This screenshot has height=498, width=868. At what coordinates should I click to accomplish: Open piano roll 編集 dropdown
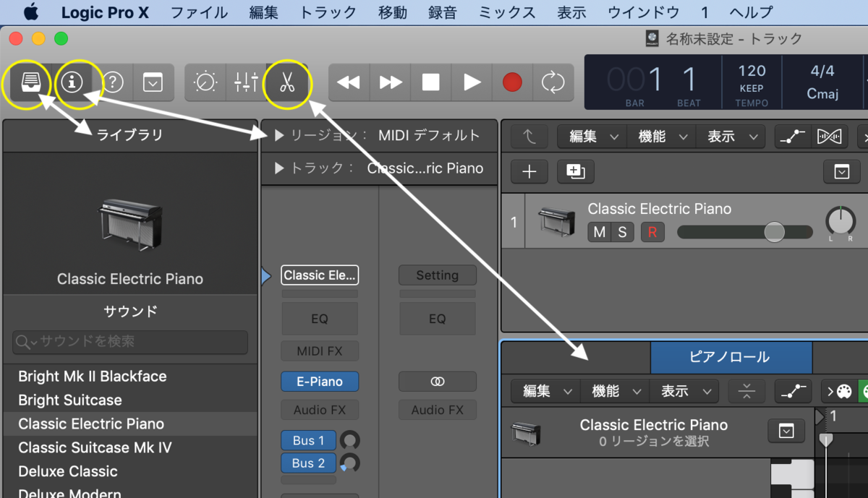545,391
